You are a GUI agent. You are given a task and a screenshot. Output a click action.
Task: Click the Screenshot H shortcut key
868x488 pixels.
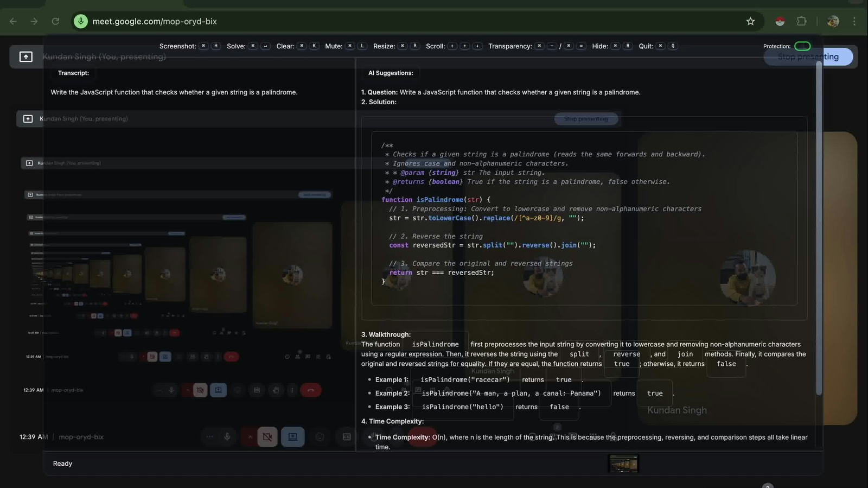[x=216, y=46]
